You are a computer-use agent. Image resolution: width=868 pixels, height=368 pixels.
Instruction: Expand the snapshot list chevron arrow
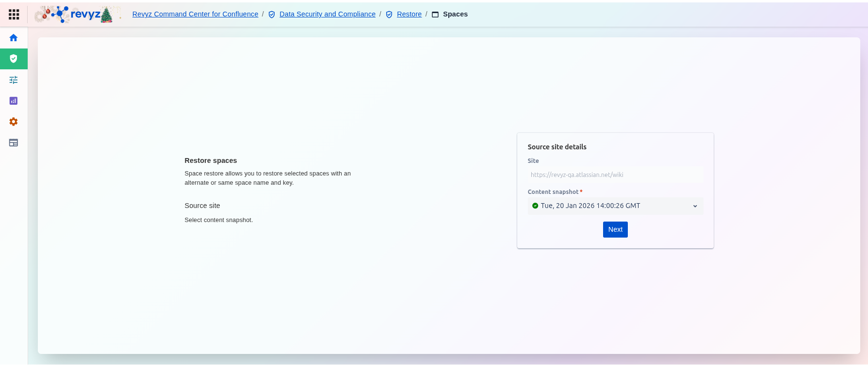coord(695,206)
